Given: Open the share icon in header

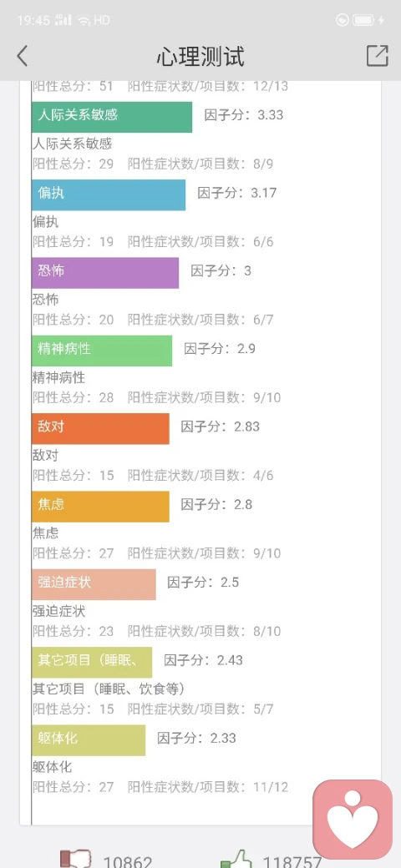Looking at the screenshot, I should coord(377,55).
